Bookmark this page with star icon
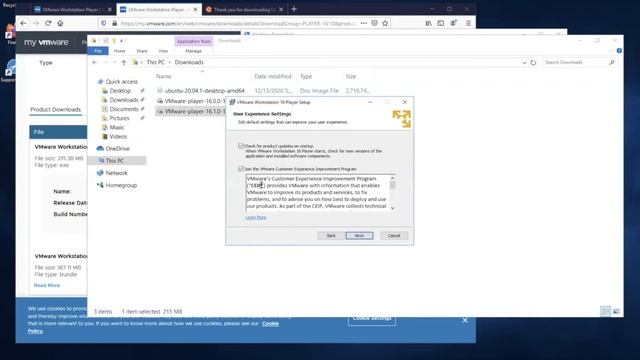The image size is (640, 360). 385,23
